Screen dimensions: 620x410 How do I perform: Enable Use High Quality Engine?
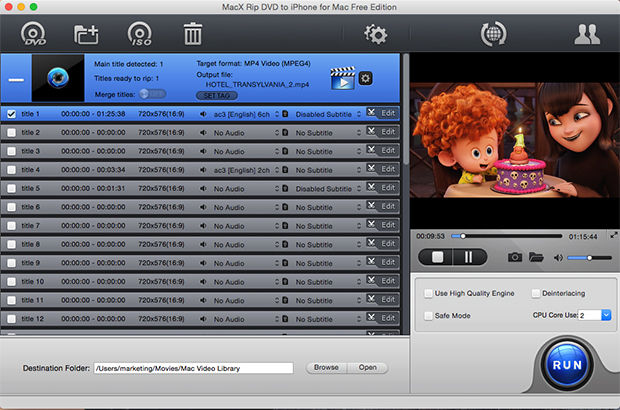[x=428, y=293]
